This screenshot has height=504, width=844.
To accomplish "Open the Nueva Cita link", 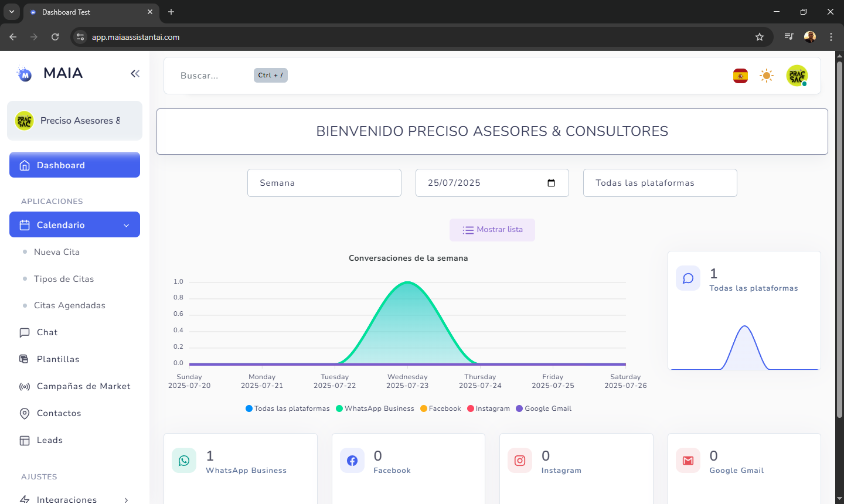I will [57, 252].
